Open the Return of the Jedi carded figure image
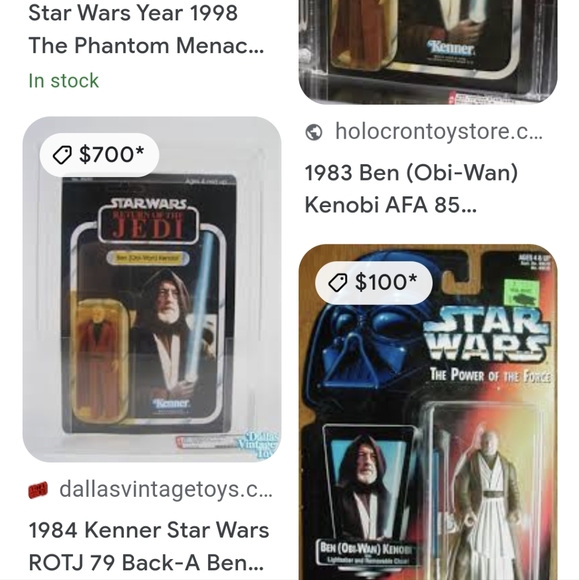 (x=152, y=289)
